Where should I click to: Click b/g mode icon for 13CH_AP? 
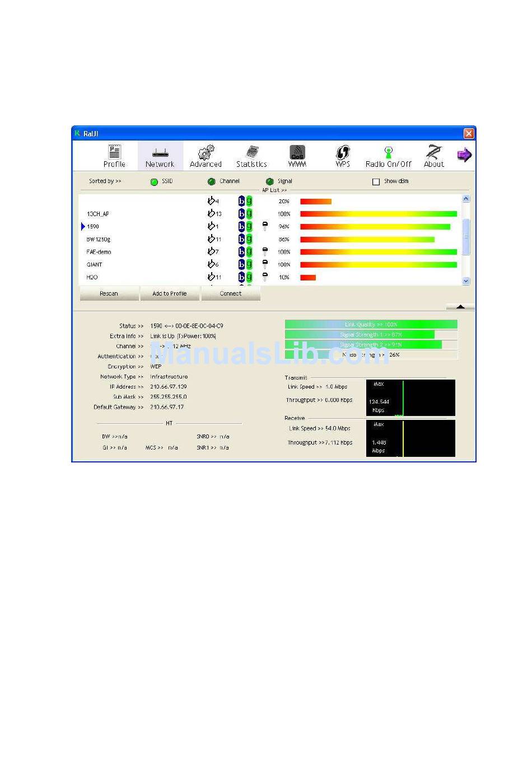(x=245, y=214)
